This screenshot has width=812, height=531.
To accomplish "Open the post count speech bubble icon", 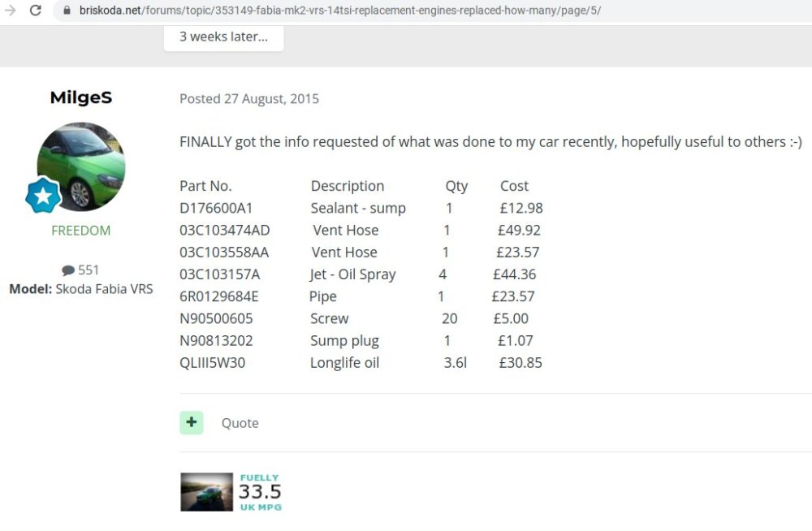I will point(68,270).
